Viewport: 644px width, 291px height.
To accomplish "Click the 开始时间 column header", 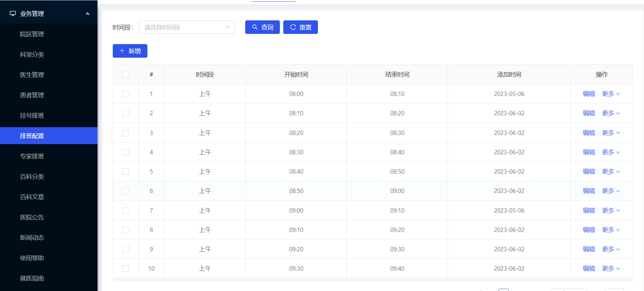I will tap(296, 75).
